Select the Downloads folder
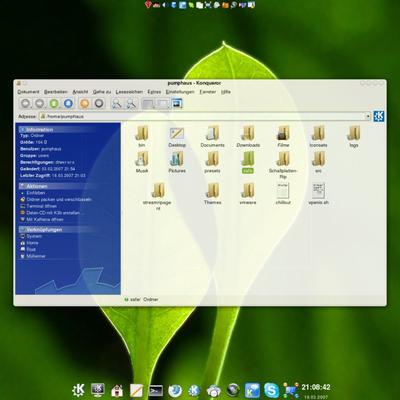Screen dimensions: 400x400 248,136
